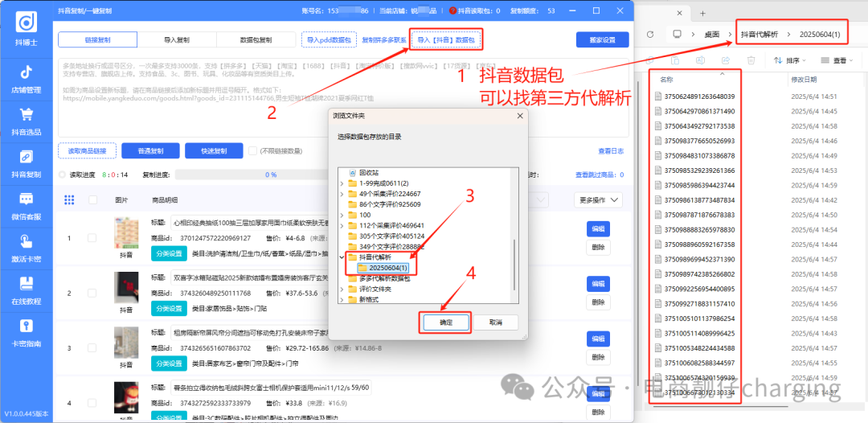
Task: Click thumbnail of product 3 curtain
Action: (x=126, y=343)
